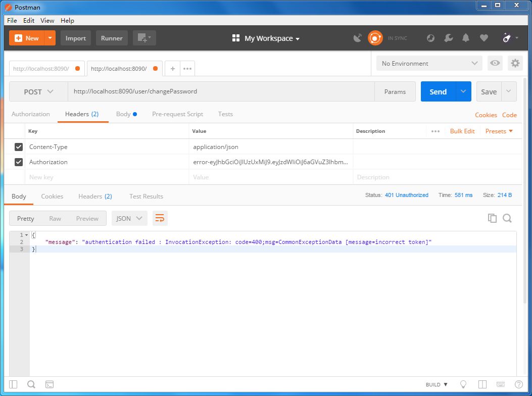This screenshot has height=396, width=532.
Task: Toggle two pane view icon
Action: click(482, 384)
